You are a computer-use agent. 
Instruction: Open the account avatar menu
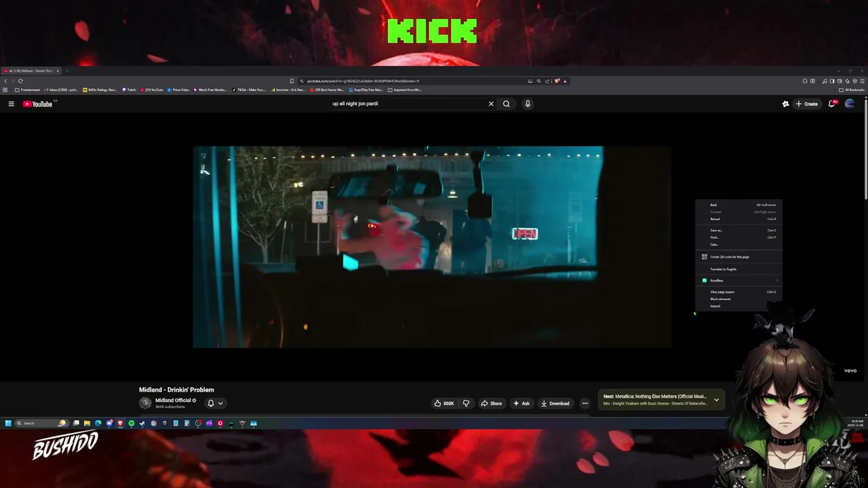pyautogui.click(x=850, y=104)
